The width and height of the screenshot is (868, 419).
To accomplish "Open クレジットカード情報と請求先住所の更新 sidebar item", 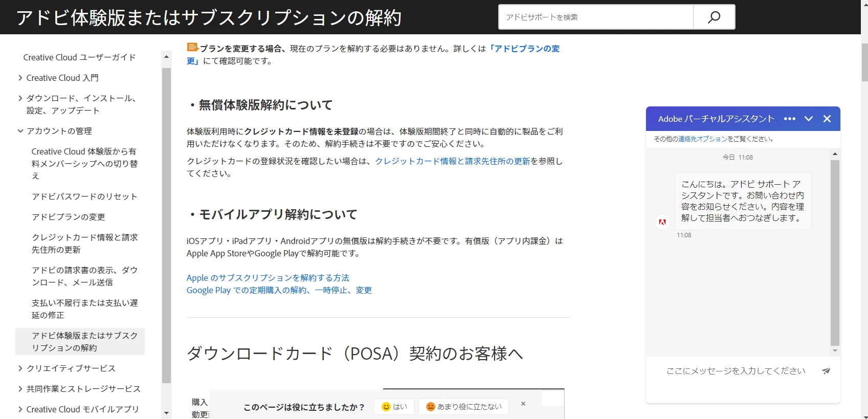I will click(x=84, y=244).
